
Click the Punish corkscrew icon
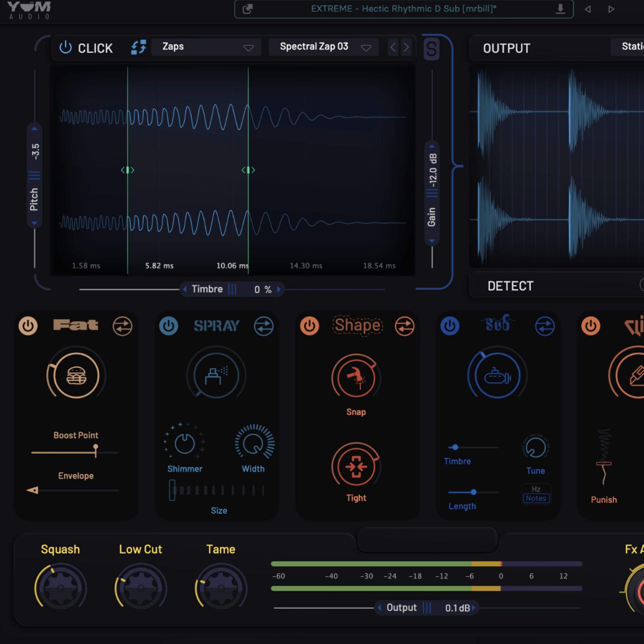coord(604,457)
